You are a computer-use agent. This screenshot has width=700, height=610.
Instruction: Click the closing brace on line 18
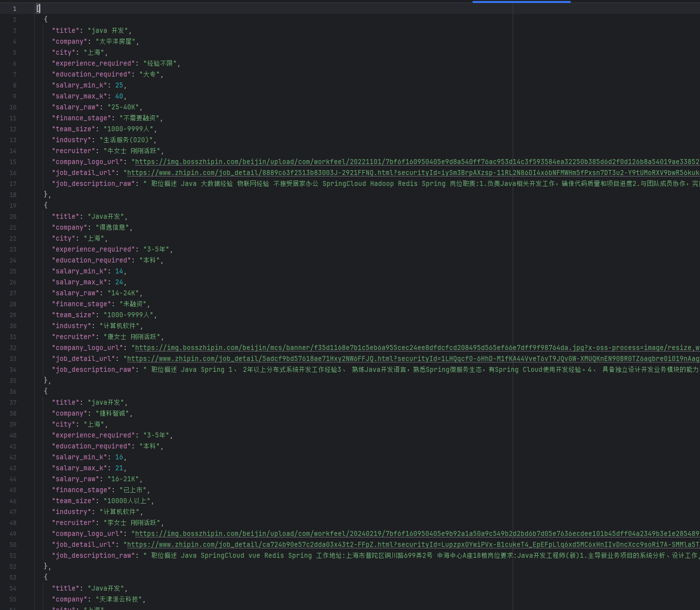[x=46, y=194]
